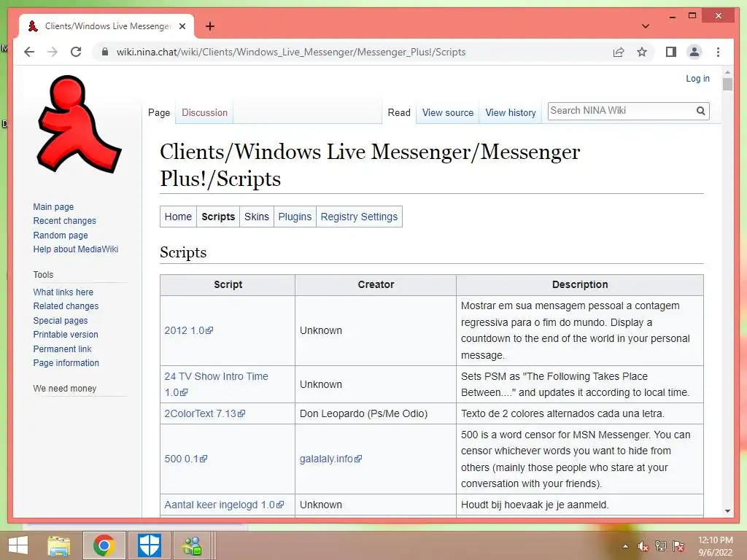Open Chrome three-dot menu

718,52
